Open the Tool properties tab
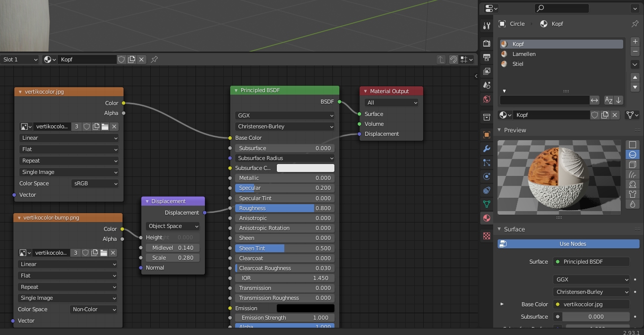 click(487, 26)
